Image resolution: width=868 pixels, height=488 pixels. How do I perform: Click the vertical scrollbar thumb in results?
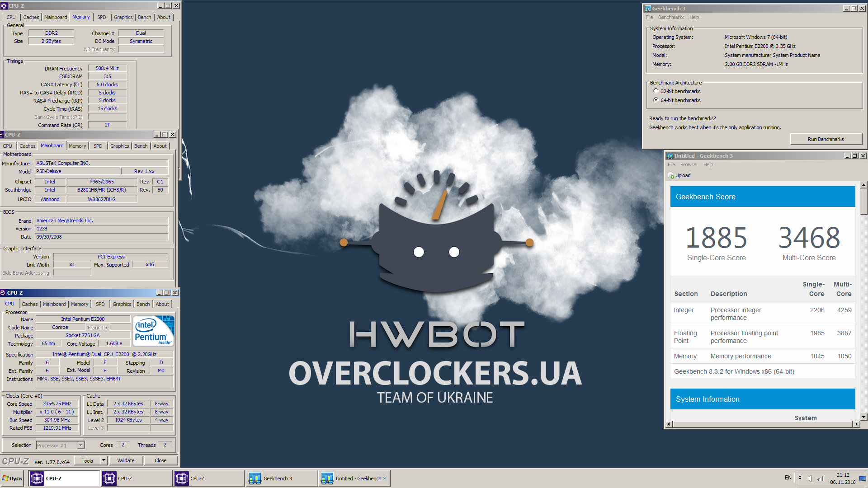863,202
